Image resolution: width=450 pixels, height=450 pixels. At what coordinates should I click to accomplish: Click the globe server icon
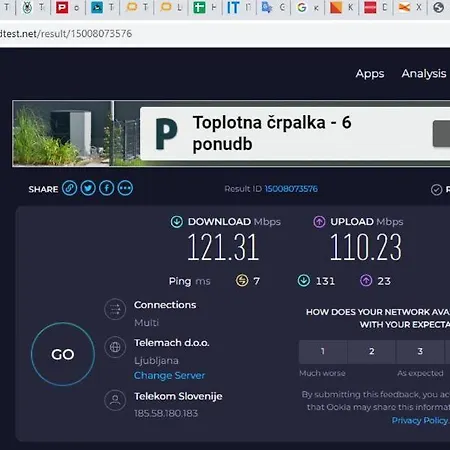[x=115, y=347]
